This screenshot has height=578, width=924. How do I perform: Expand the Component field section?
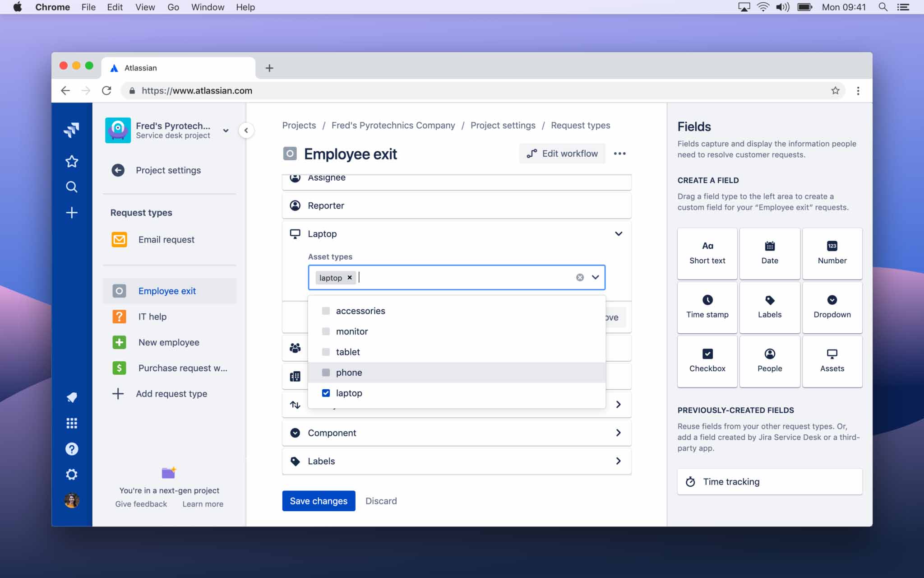617,432
